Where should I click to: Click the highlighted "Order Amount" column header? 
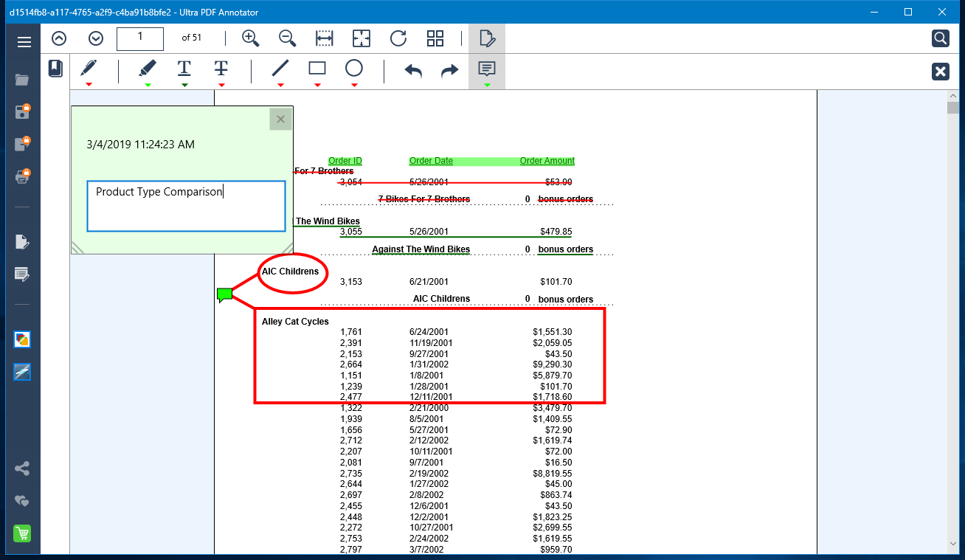coord(547,161)
